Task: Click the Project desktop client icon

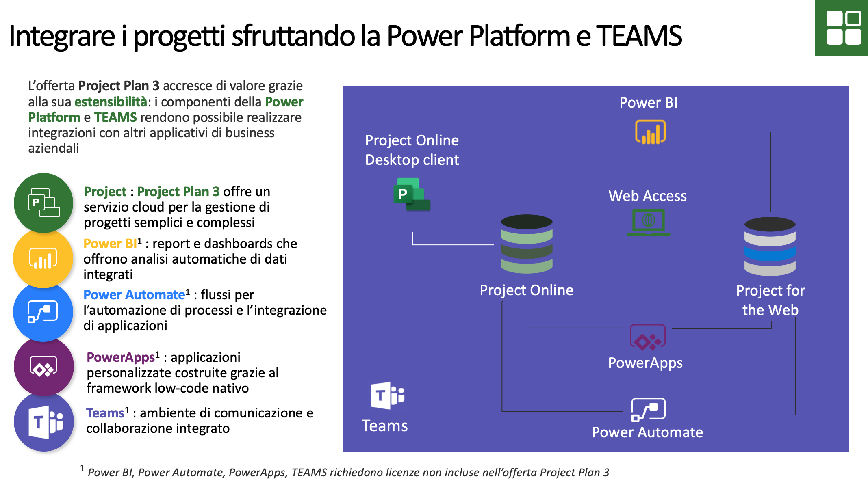Action: (412, 194)
